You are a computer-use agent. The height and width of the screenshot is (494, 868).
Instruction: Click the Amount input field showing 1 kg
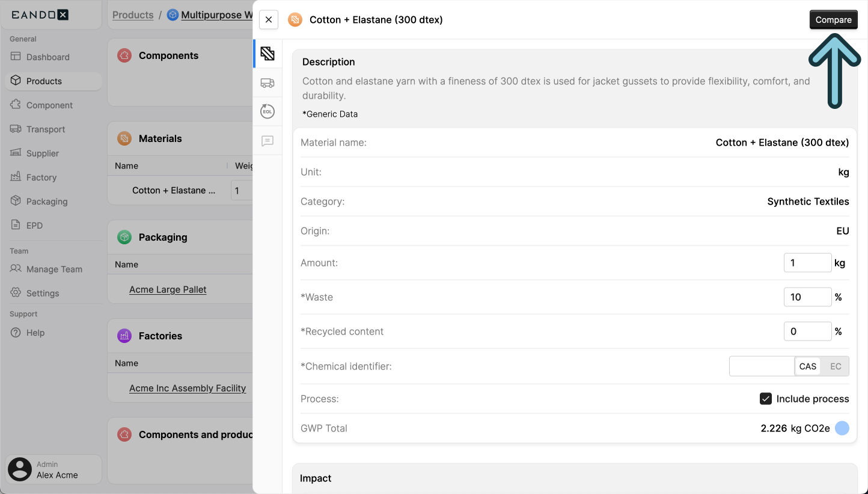click(x=807, y=262)
